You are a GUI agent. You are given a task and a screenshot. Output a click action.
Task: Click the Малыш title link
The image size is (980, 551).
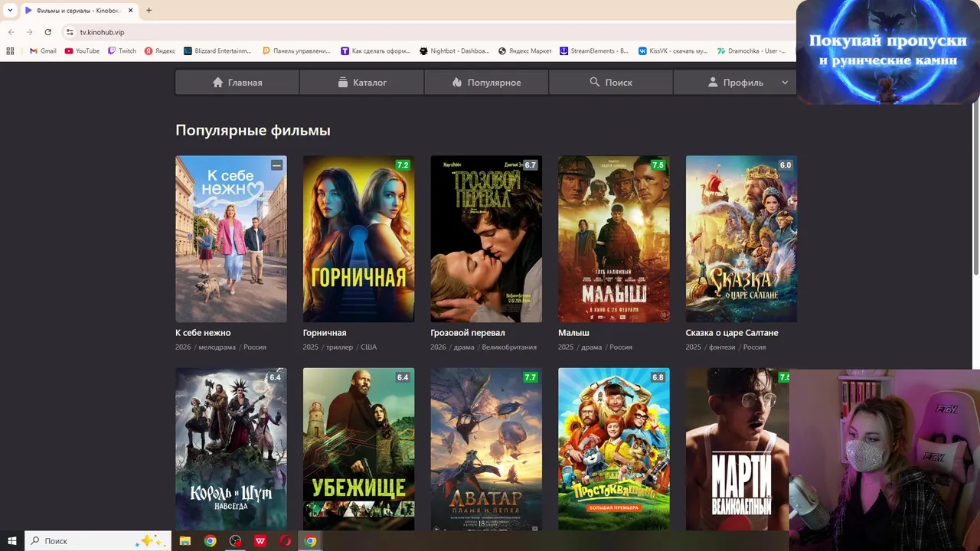573,333
